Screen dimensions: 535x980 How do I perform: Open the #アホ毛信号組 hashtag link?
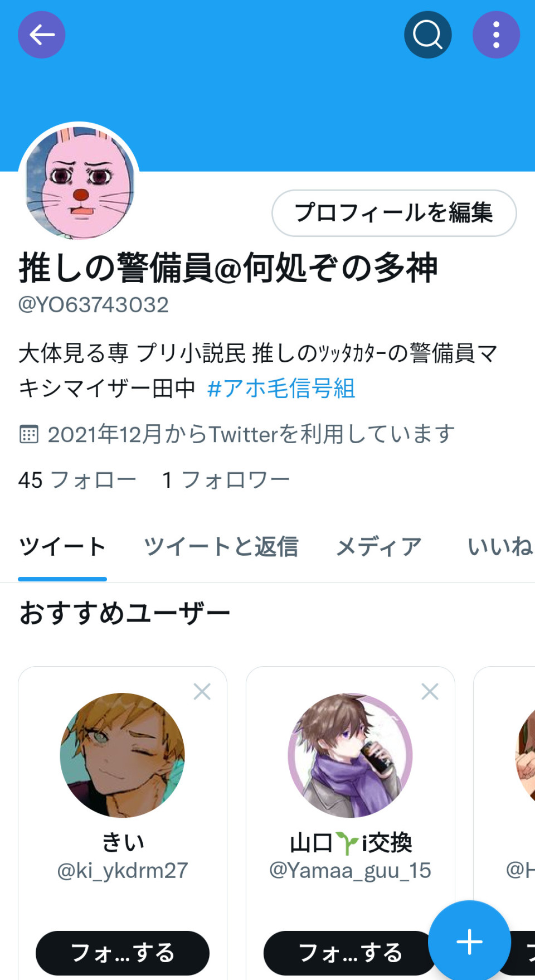click(x=281, y=389)
